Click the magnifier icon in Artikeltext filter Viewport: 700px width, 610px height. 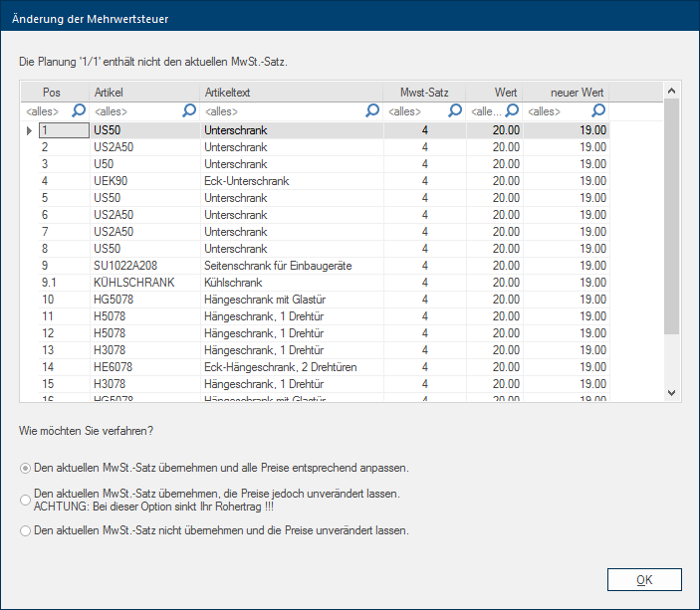pos(372,111)
